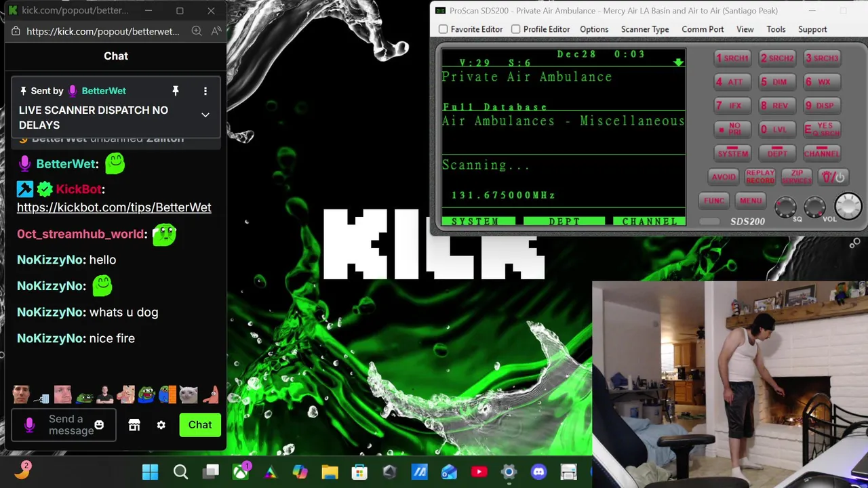Click the 0 LVL key
This screenshot has height=488, width=868.
(777, 129)
